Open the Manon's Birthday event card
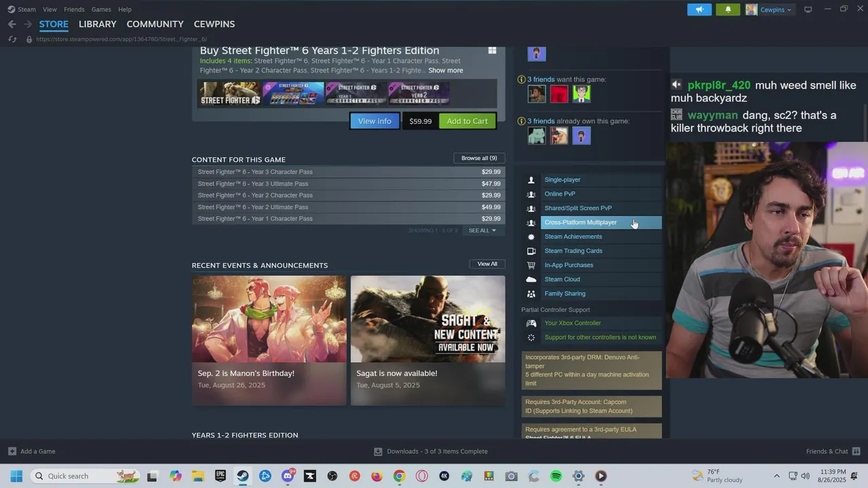The image size is (868, 488). pos(269,340)
